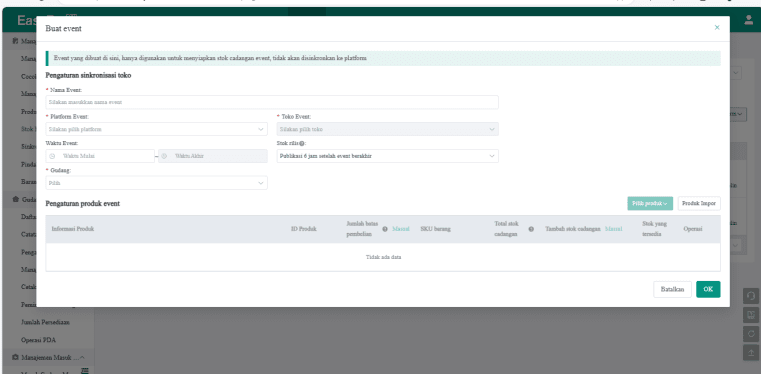
Task: Collapse the Manajemen Masok sidebar section
Action: 82,358
